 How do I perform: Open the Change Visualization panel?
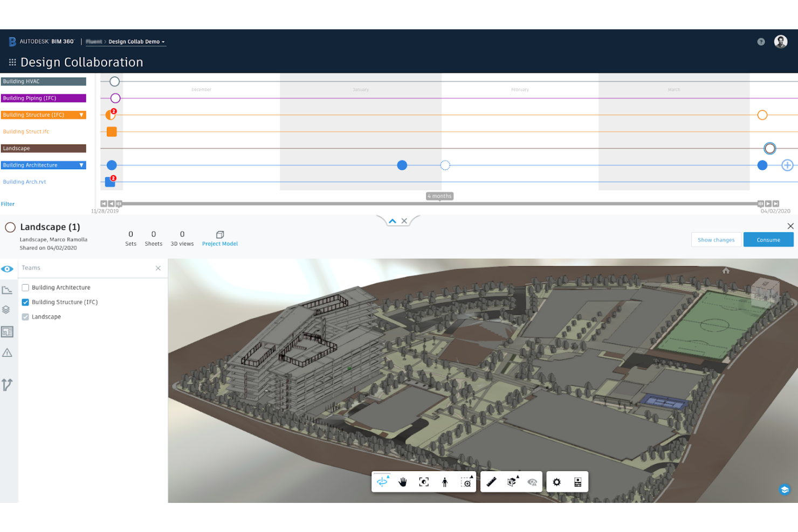8,385
